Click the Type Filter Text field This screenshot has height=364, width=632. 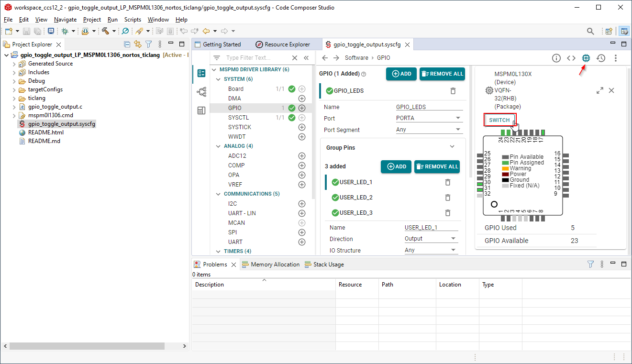tap(256, 58)
